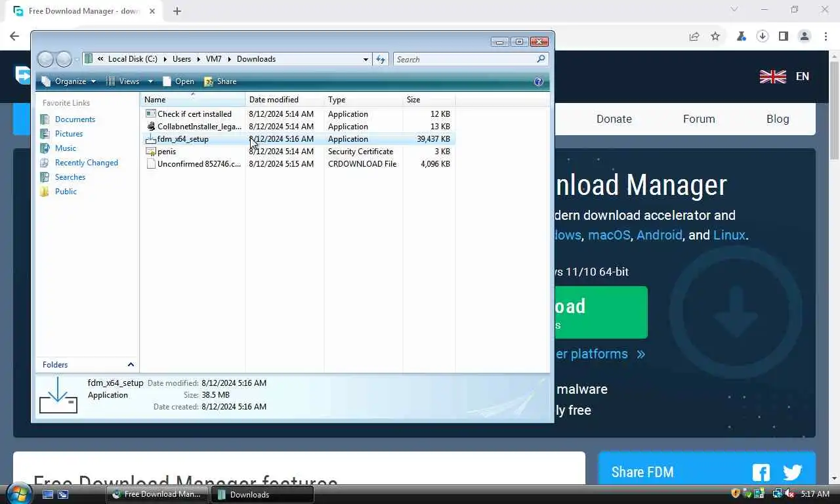Select the security certificate file icon
Screen dimensions: 840x504
[151, 152]
